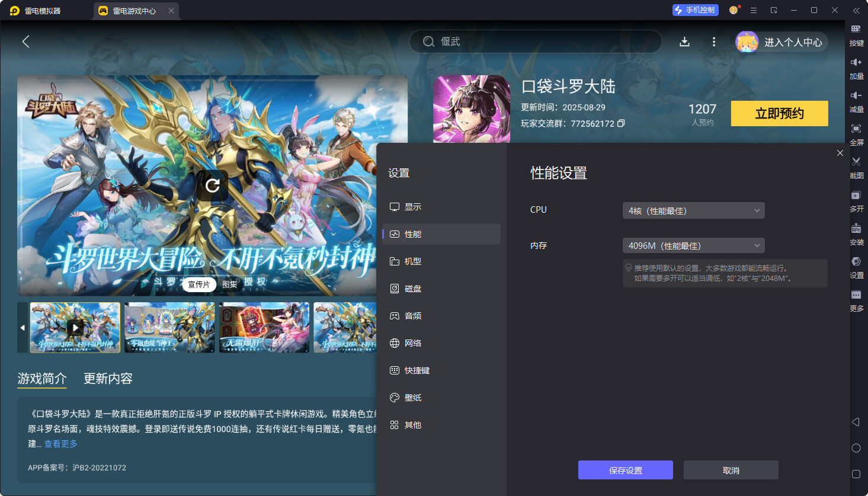Click 取消 cancel button
868x496 pixels.
coord(731,470)
